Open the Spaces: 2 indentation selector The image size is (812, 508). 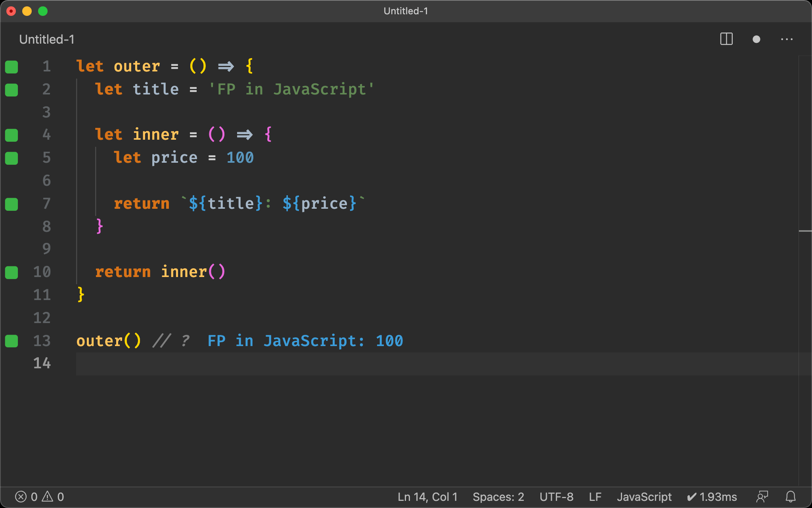click(498, 496)
